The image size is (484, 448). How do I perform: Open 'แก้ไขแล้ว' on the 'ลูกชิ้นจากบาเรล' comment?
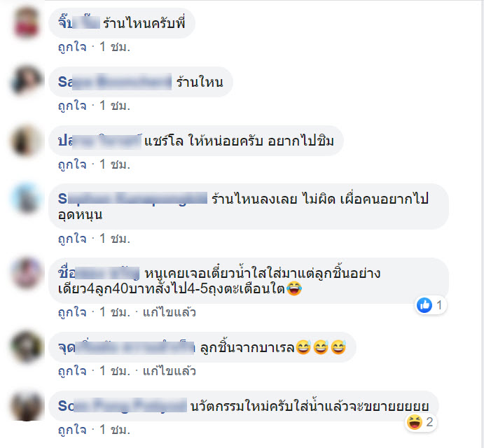tap(169, 371)
